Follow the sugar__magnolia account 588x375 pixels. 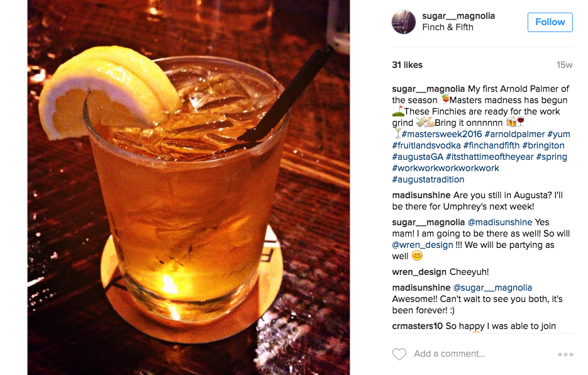[550, 22]
